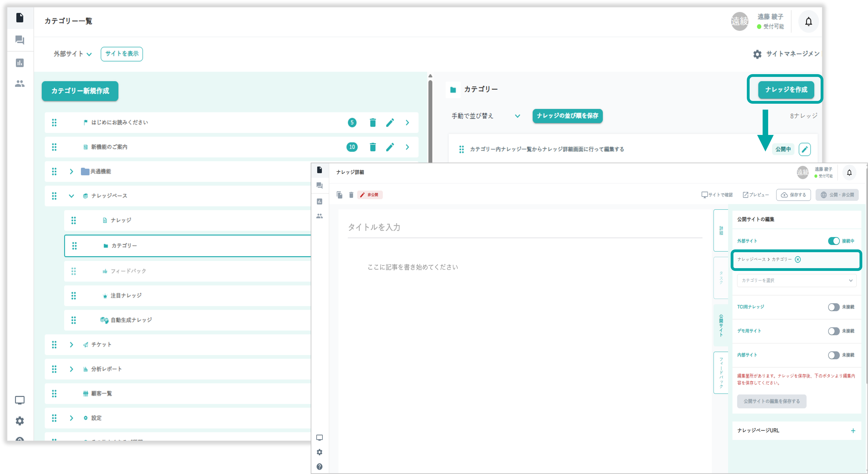Edit 新機能のご案内 category via pencil icon
Image resolution: width=868 pixels, height=474 pixels.
(x=390, y=147)
